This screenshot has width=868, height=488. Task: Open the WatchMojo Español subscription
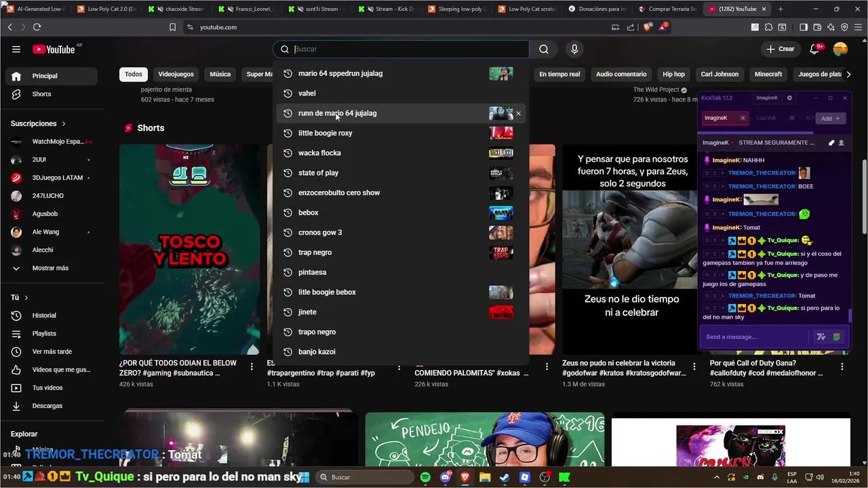tap(52, 142)
